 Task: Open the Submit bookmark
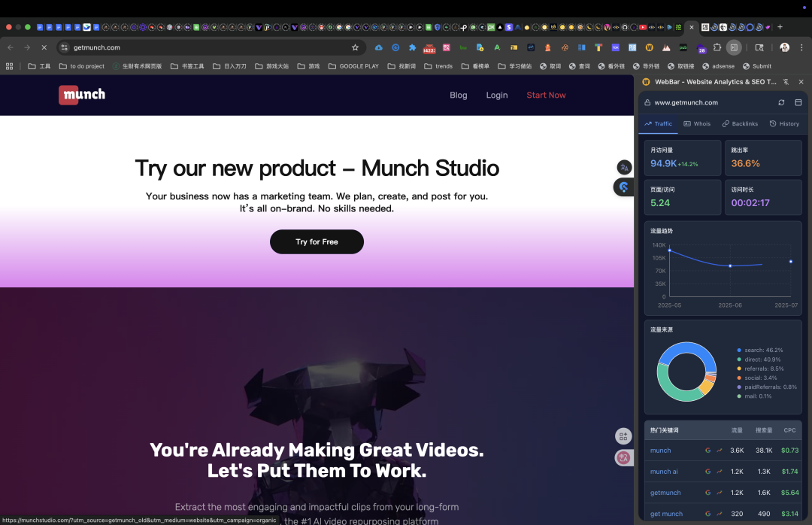756,66
